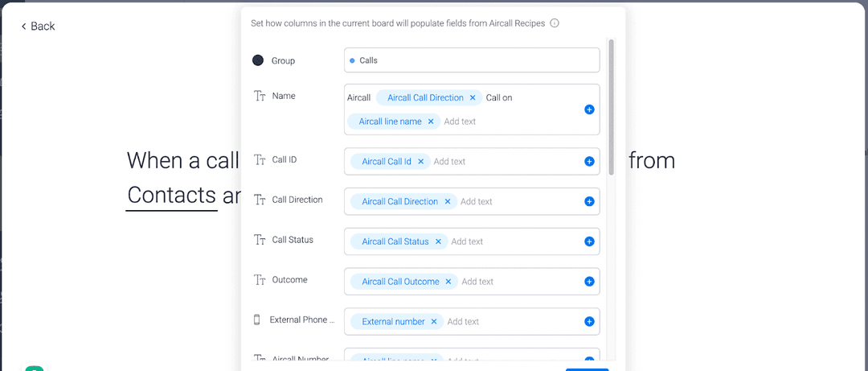Remove Aircall Call Id tag
The image size is (868, 371).
420,162
